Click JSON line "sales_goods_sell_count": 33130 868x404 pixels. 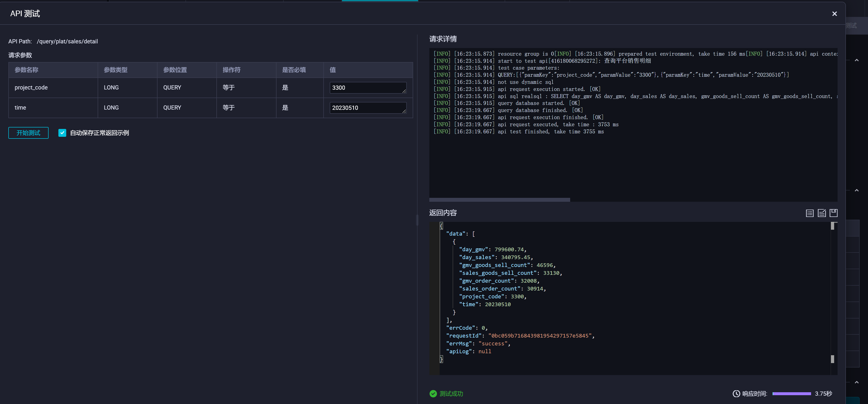(x=511, y=273)
